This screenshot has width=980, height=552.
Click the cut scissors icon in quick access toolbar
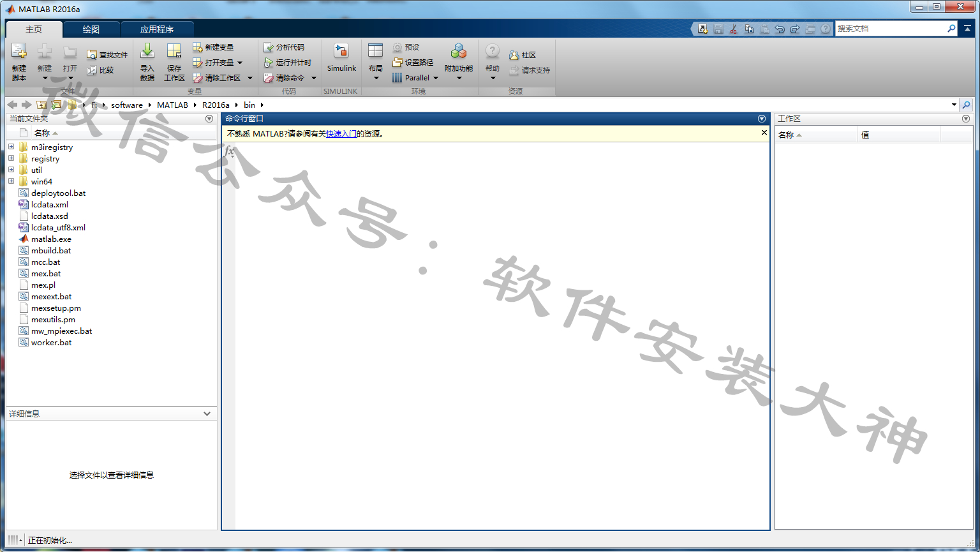coord(734,29)
